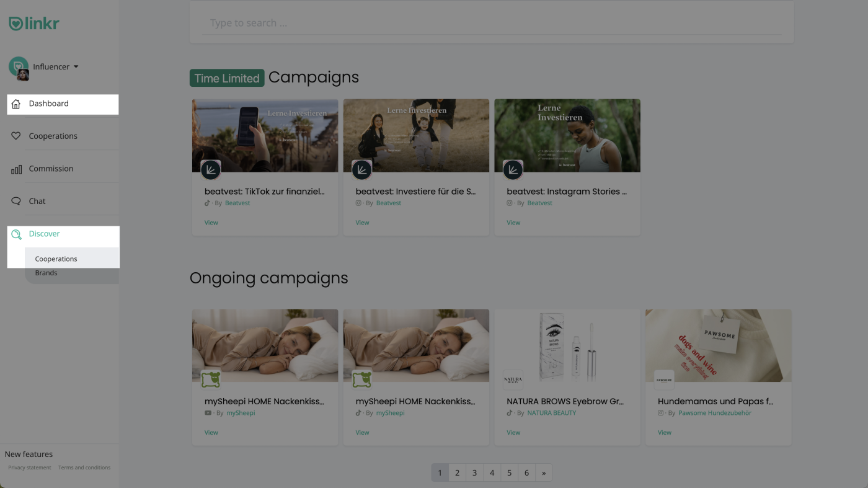Click NATURA BEAUTY brand link
Viewport: 868px width, 488px height.
coord(552,413)
